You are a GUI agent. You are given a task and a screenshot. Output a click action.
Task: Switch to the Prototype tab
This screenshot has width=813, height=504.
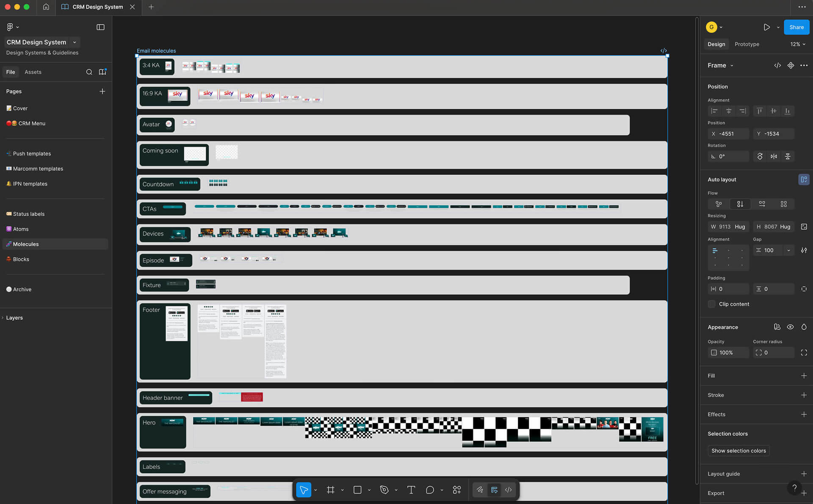747,44
